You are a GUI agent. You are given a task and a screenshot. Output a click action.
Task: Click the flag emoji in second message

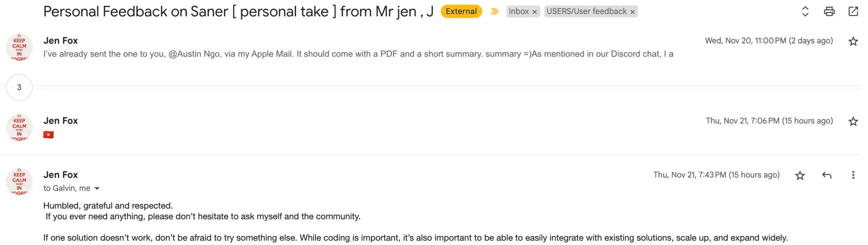[48, 135]
